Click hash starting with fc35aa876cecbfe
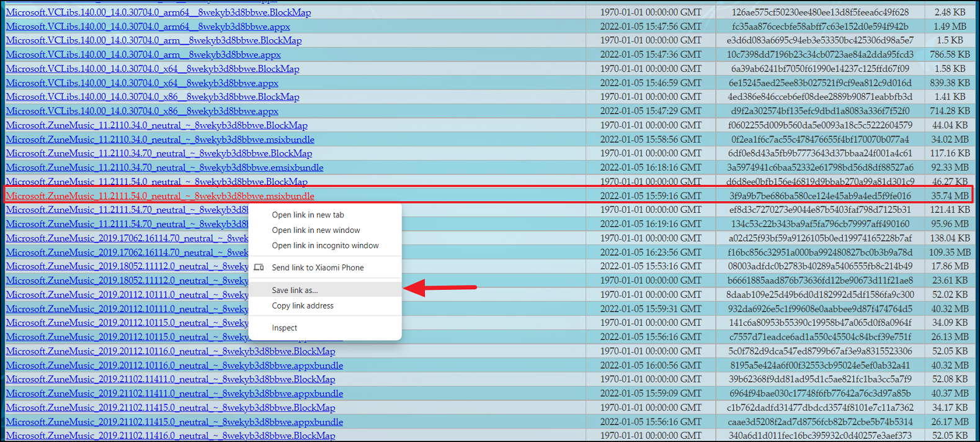The width and height of the screenshot is (980, 442). pos(820,27)
